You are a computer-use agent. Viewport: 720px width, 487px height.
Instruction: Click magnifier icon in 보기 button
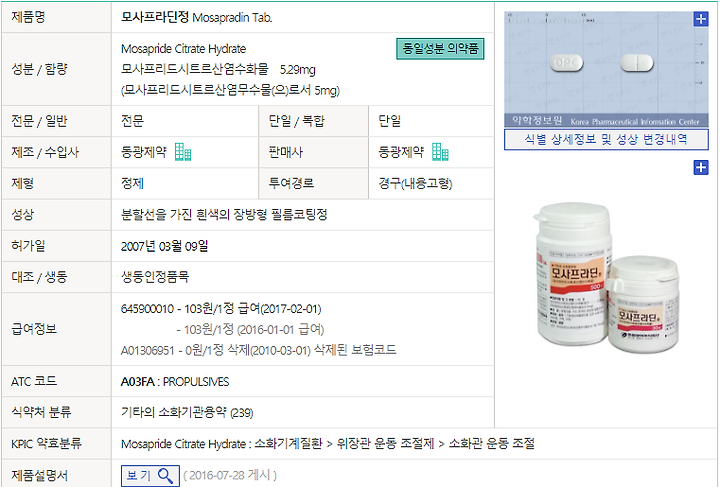(x=166, y=476)
